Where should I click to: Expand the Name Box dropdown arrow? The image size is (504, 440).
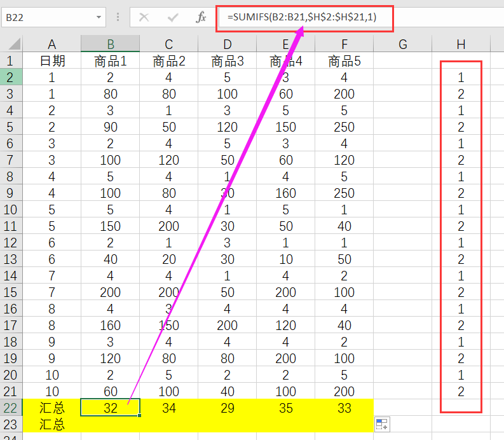tap(99, 17)
